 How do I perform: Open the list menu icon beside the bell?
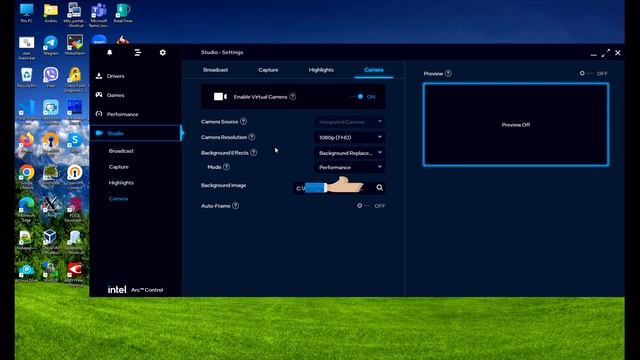pyautogui.click(x=138, y=53)
